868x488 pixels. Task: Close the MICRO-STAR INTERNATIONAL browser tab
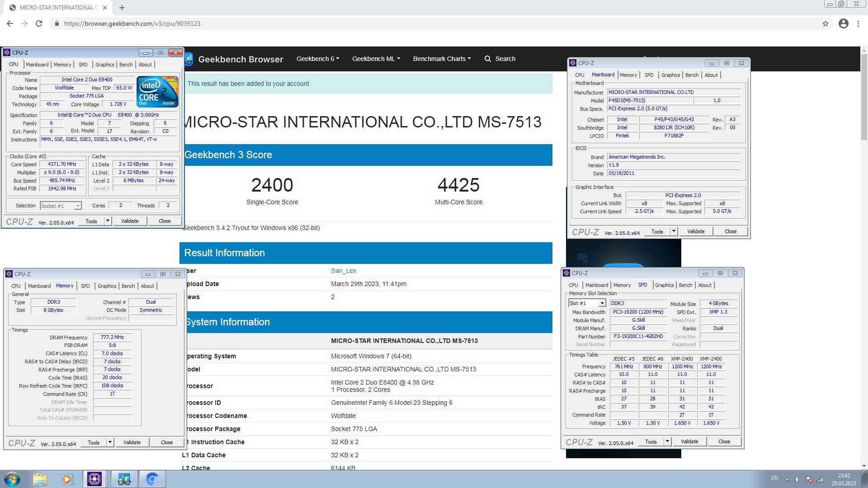point(105,8)
